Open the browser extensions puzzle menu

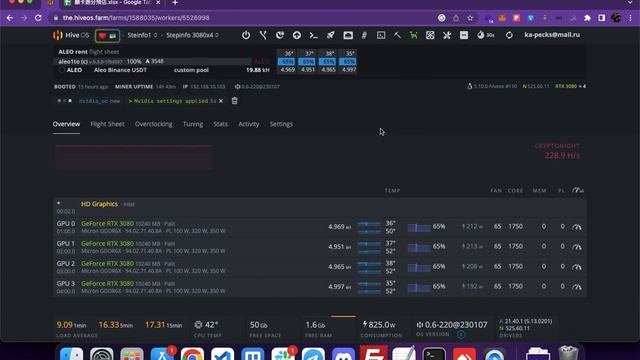click(587, 18)
